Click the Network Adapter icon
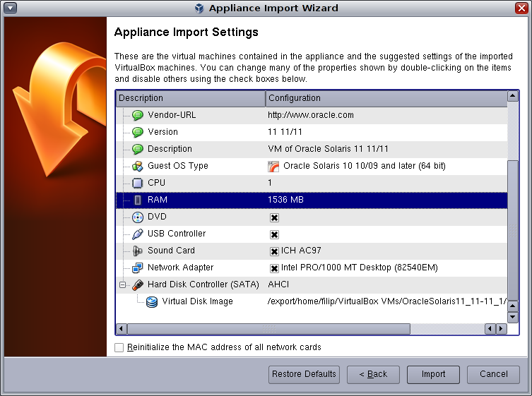This screenshot has width=532, height=396. point(137,268)
